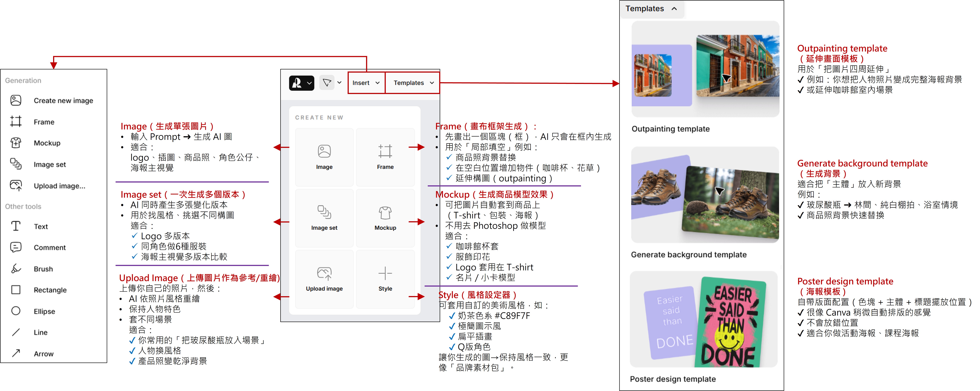Expand the logo main menu dropdown
The image size is (980, 391).
301,83
